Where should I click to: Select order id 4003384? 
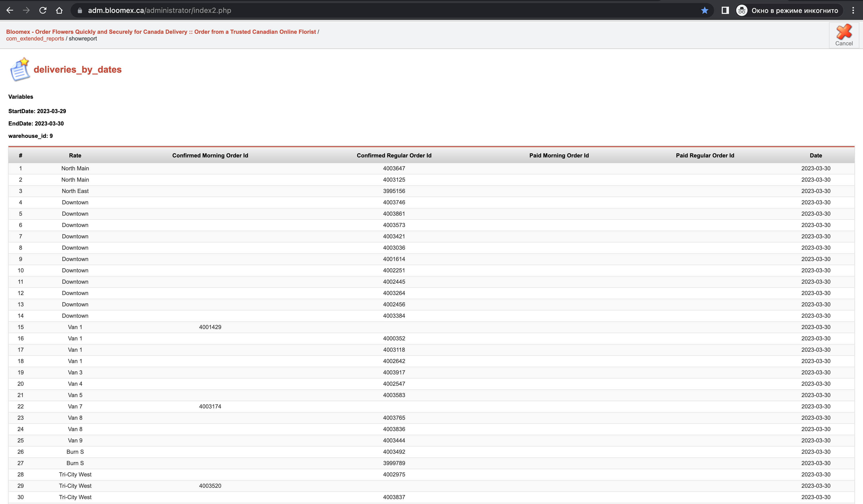pyautogui.click(x=394, y=316)
